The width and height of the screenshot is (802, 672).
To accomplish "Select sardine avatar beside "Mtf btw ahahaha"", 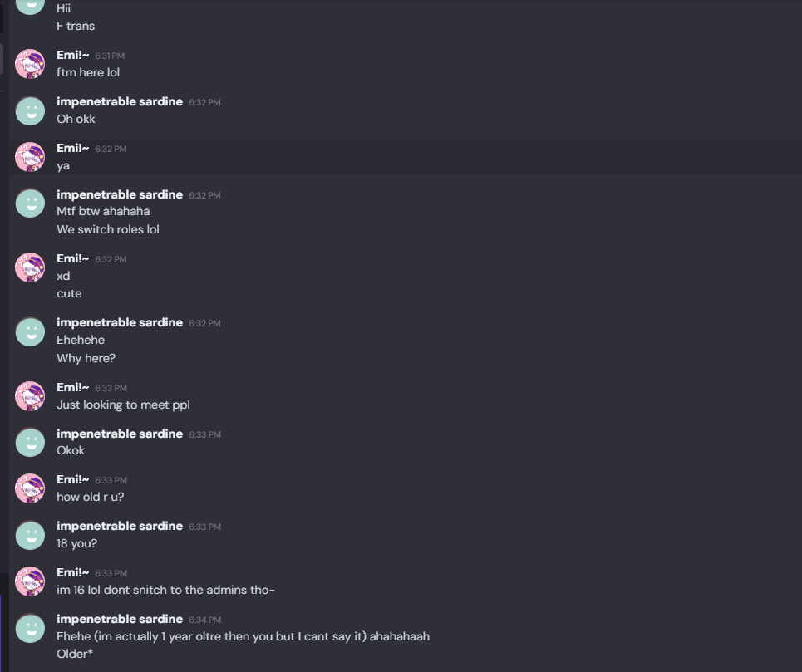I will point(31,204).
